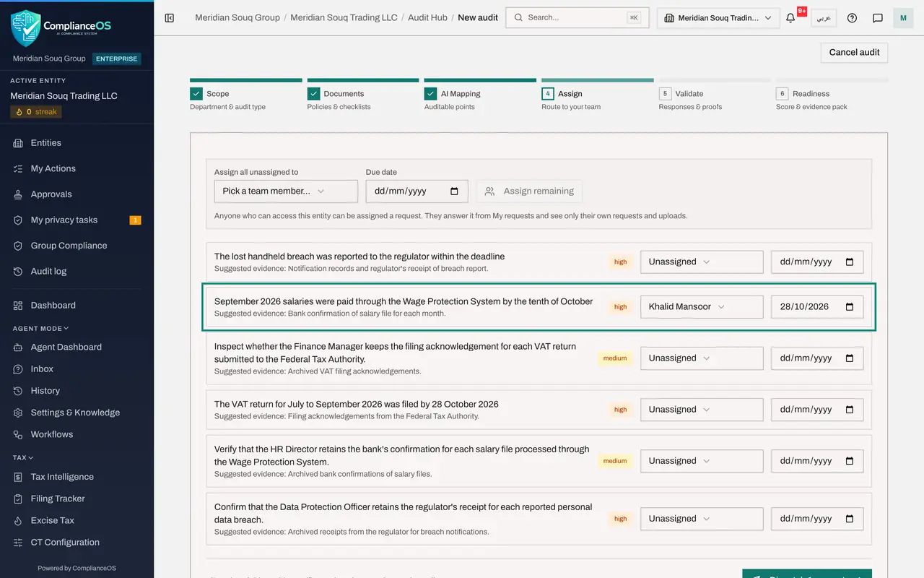Click Assign remaining button
This screenshot has width=924, height=578.
(529, 191)
